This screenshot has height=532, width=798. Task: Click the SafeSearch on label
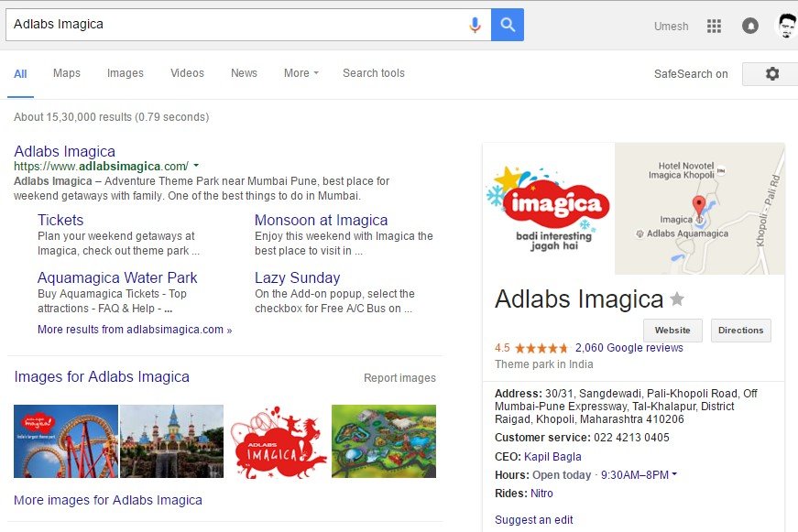click(691, 74)
